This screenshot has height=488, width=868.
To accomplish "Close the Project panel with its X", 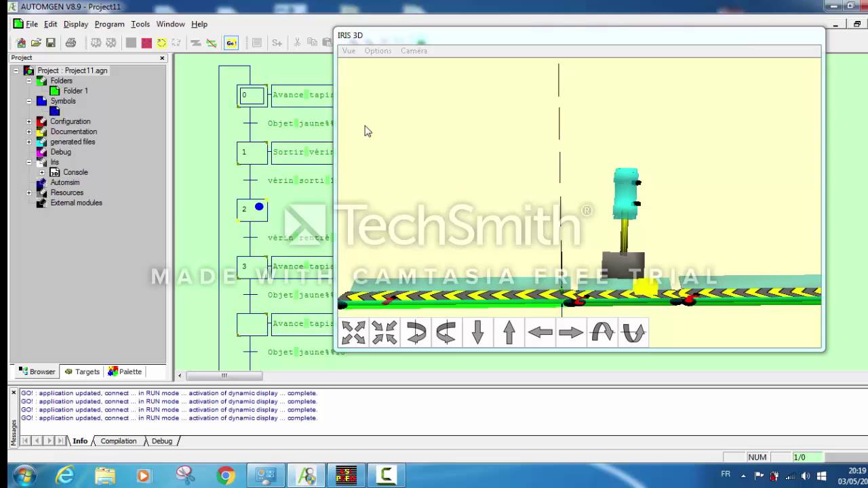I will click(x=162, y=58).
